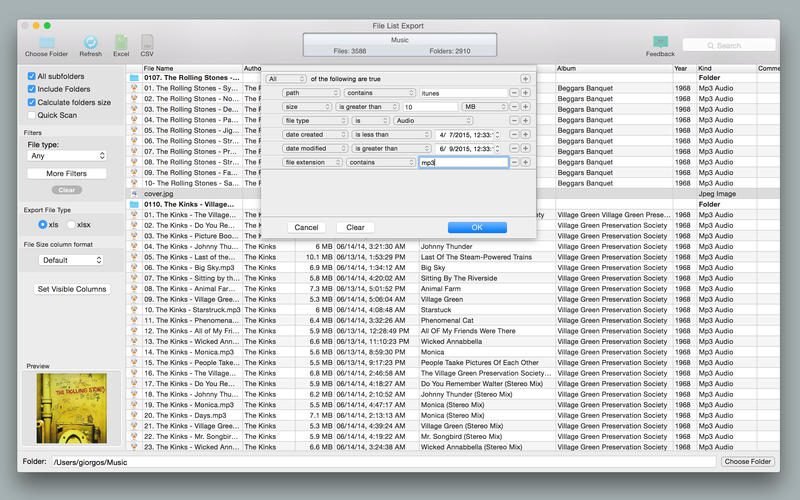Enable the Quick Scan checkbox
Viewport: 800px width, 500px height.
point(32,115)
